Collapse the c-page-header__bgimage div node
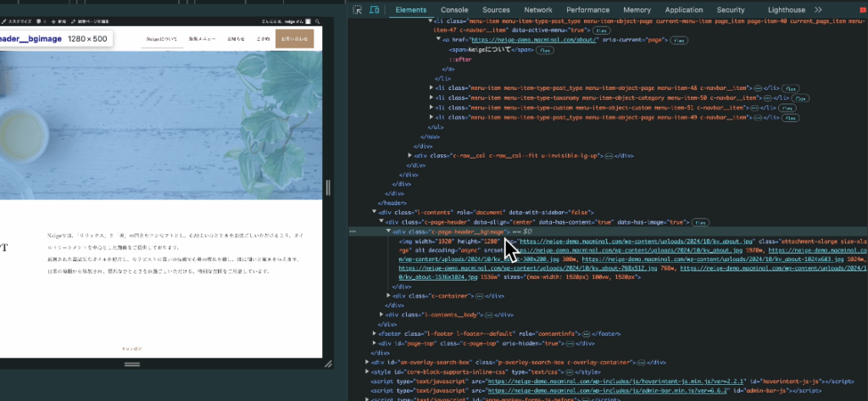The image size is (868, 401). (x=389, y=231)
